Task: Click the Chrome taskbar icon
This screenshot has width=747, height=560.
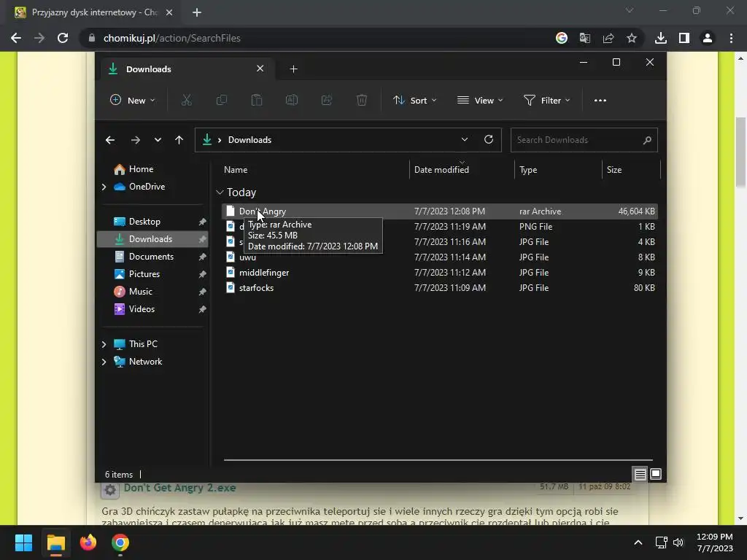Action: coord(120,542)
